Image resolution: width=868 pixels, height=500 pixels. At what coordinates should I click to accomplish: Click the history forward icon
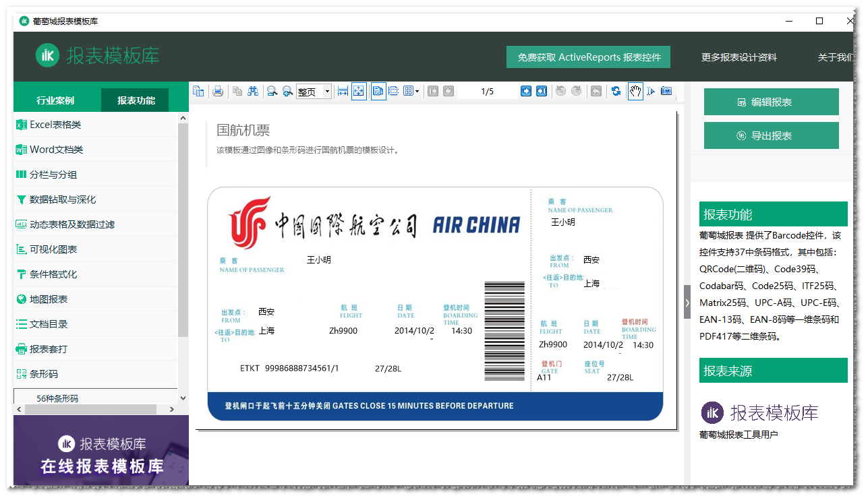pyautogui.click(x=576, y=91)
